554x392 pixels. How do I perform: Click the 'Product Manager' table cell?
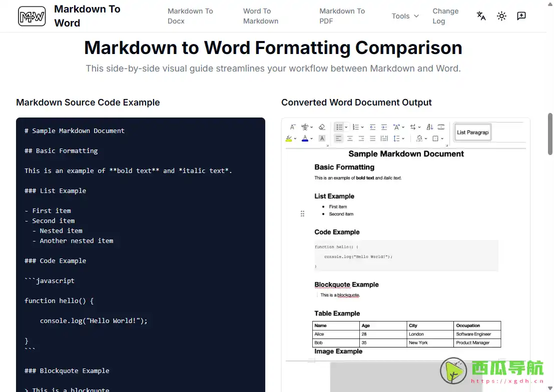(x=477, y=342)
